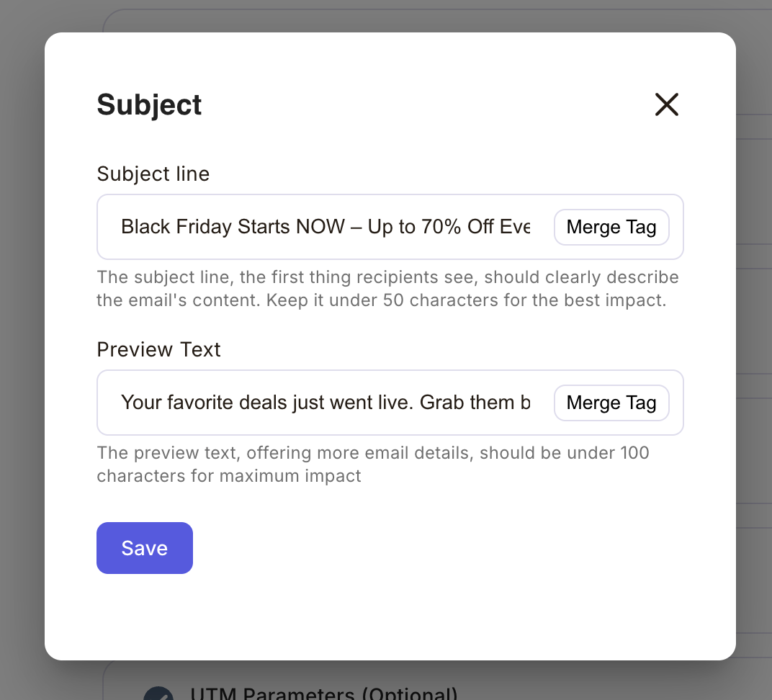The image size is (772, 700).
Task: Click the Merge Tag button under Preview Text
Action: tap(611, 403)
